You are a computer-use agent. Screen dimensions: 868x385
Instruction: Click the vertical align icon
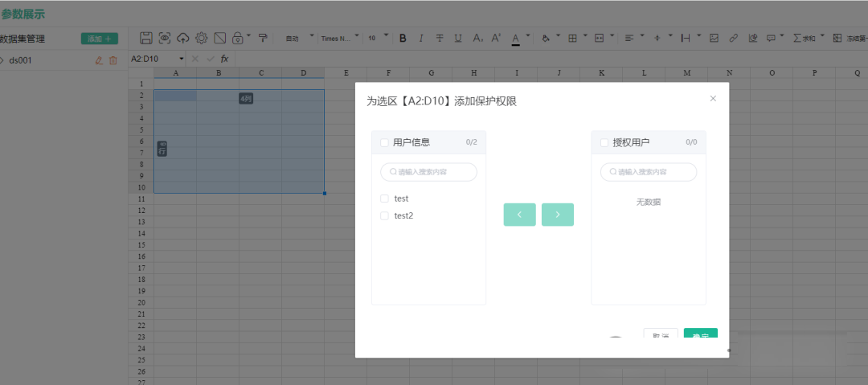(657, 39)
